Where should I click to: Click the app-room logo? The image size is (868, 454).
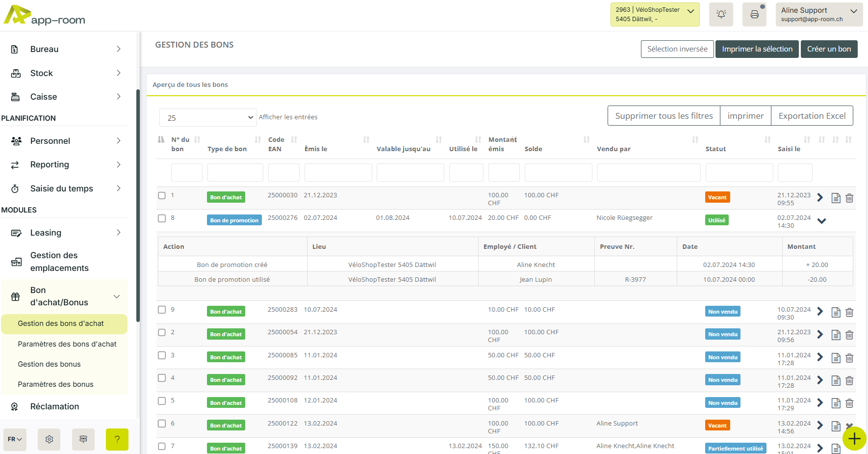45,15
